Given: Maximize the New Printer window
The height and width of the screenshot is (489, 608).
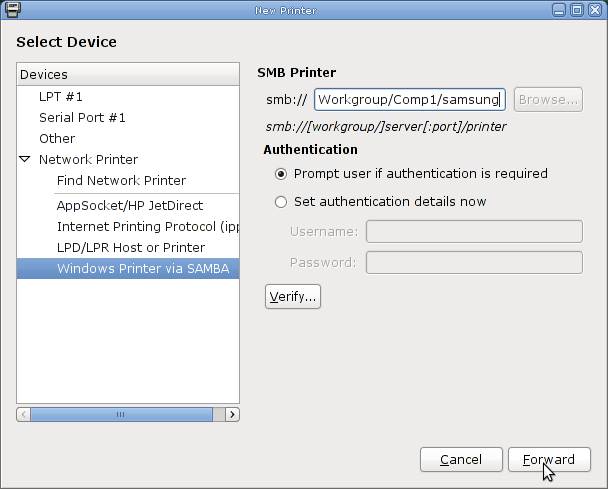Looking at the screenshot, I should [577, 10].
